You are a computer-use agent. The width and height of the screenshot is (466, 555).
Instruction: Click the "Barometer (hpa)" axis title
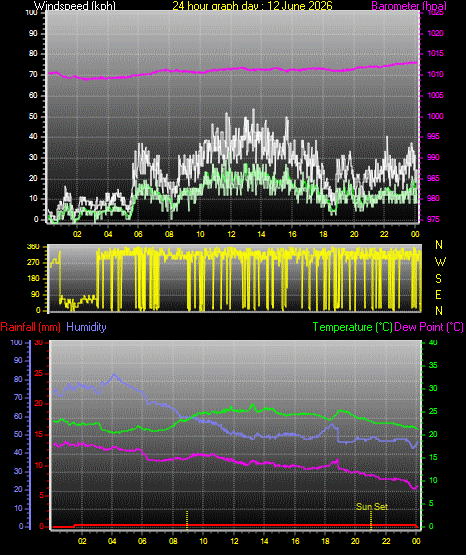coord(409,5)
